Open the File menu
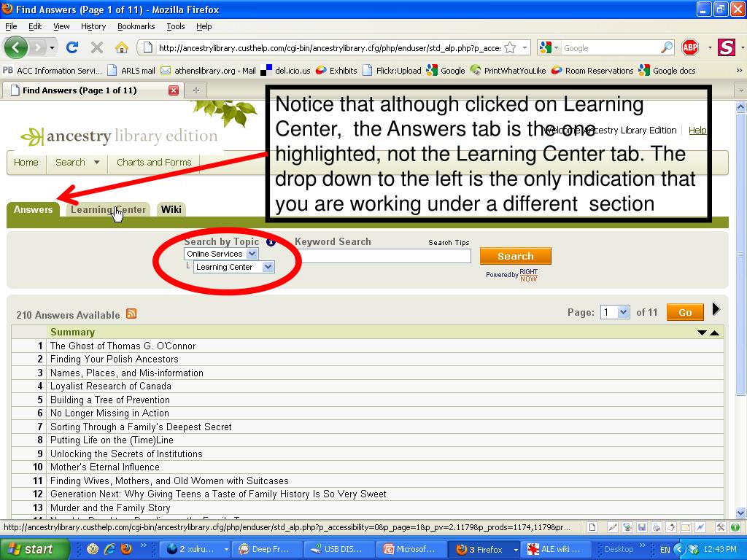Viewport: 747px width, 560px height. click(x=11, y=26)
